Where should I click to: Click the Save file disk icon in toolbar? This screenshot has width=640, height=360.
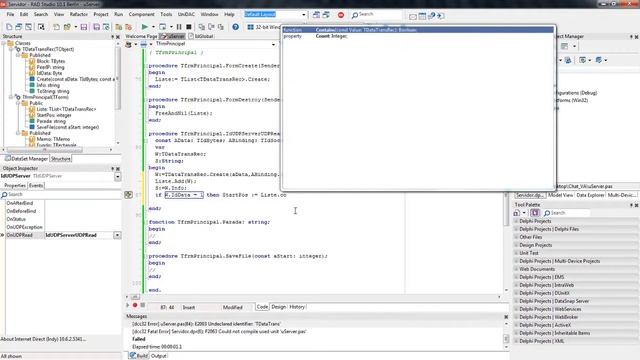point(84,27)
